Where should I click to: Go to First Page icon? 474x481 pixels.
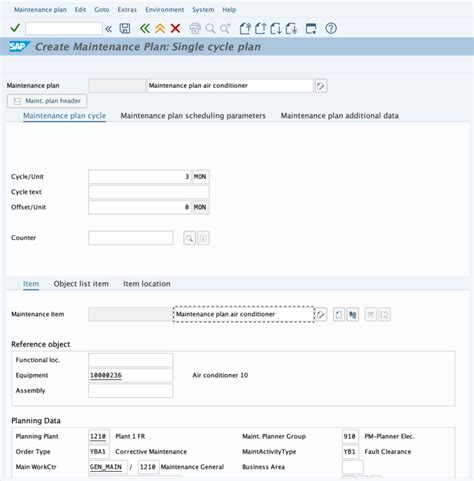[245, 28]
